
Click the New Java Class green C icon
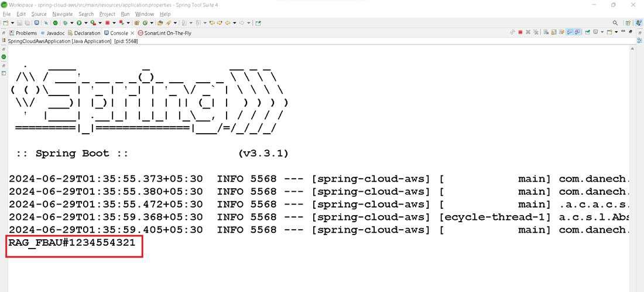click(145, 23)
